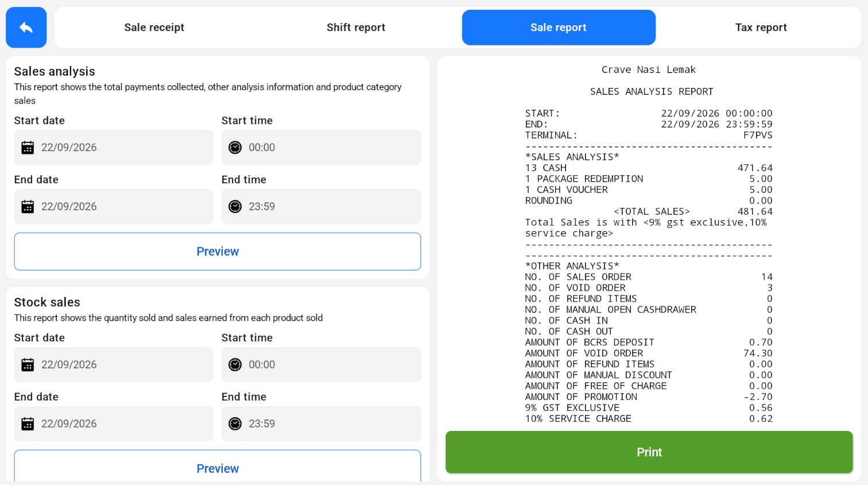Click the ROUNDING line on receipt
The height and width of the screenshot is (485, 868).
(649, 201)
